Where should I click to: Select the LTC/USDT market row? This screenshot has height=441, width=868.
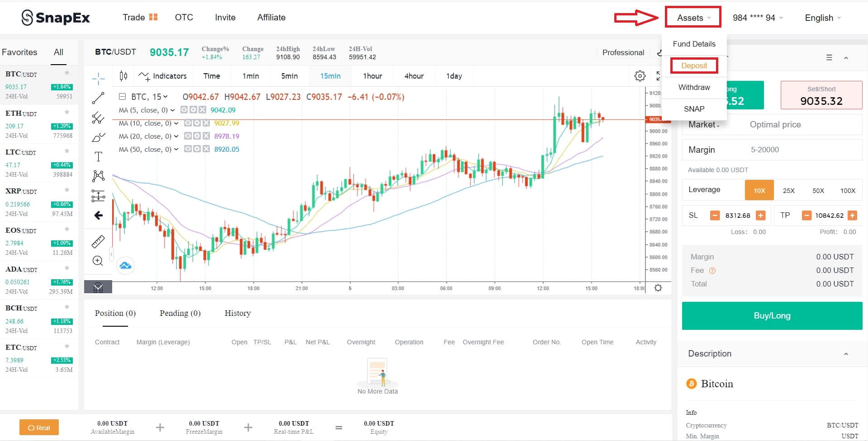click(39, 163)
